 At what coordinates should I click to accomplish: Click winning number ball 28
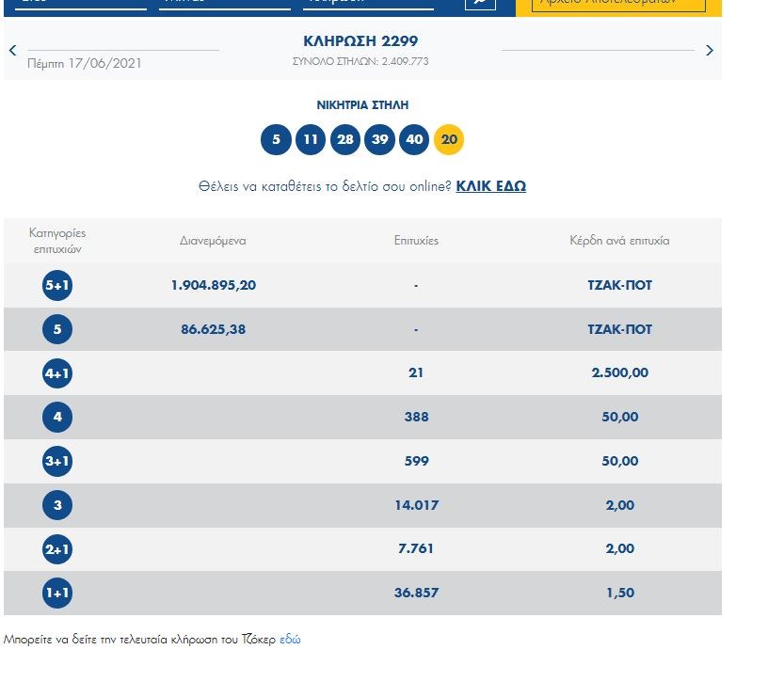tap(345, 140)
